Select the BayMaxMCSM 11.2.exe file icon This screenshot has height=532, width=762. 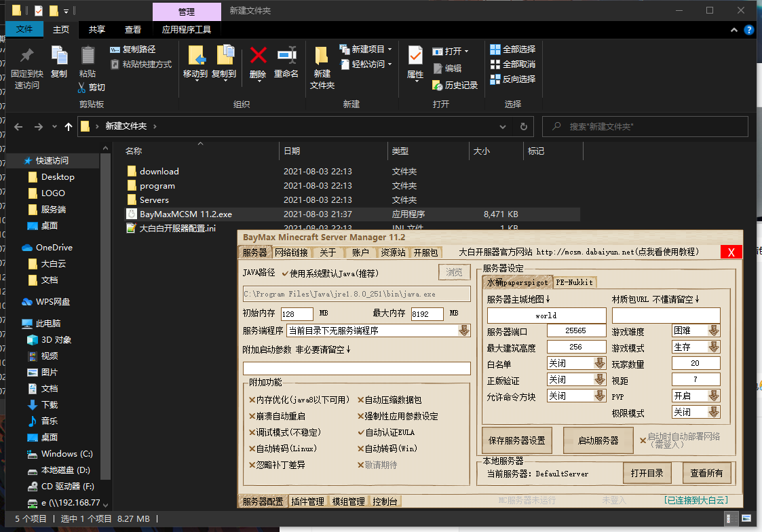click(x=131, y=214)
